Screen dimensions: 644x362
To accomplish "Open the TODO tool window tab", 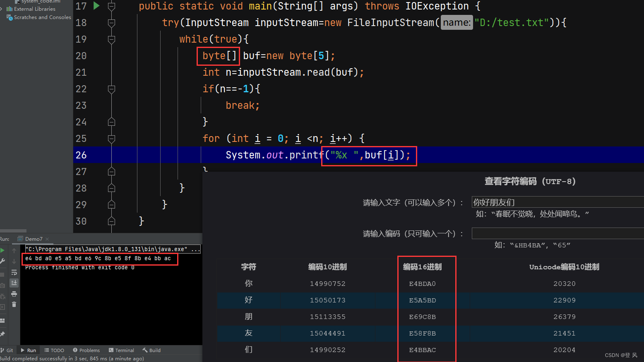I will 54,350.
